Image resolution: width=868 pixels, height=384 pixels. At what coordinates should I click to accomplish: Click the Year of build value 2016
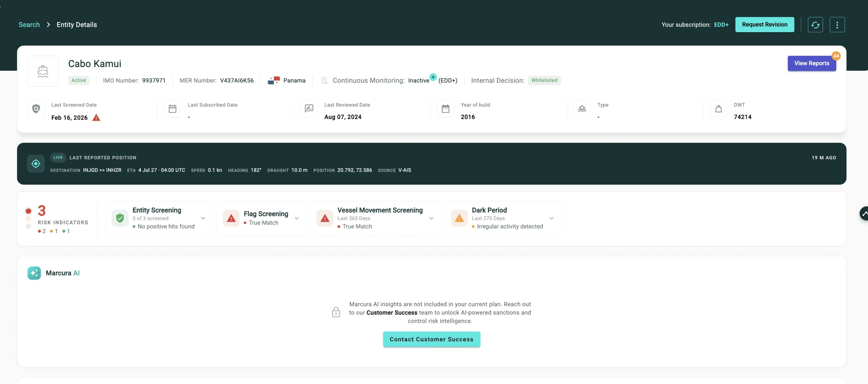468,117
